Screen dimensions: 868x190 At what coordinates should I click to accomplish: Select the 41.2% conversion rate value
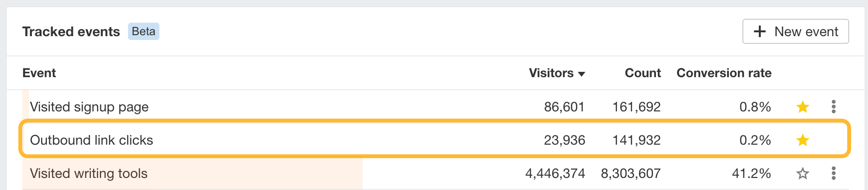click(751, 173)
